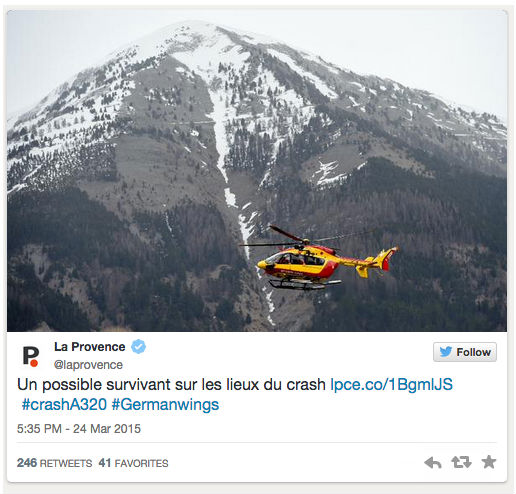Click the blue verified badge

coord(138,347)
